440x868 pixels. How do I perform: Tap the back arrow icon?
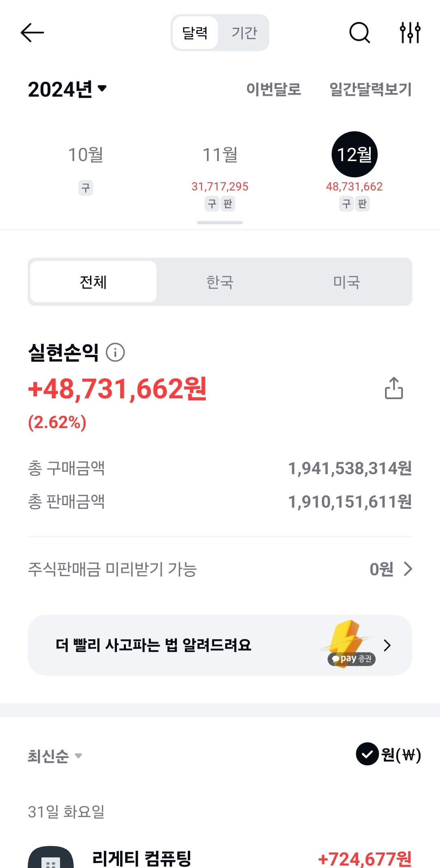coord(32,33)
